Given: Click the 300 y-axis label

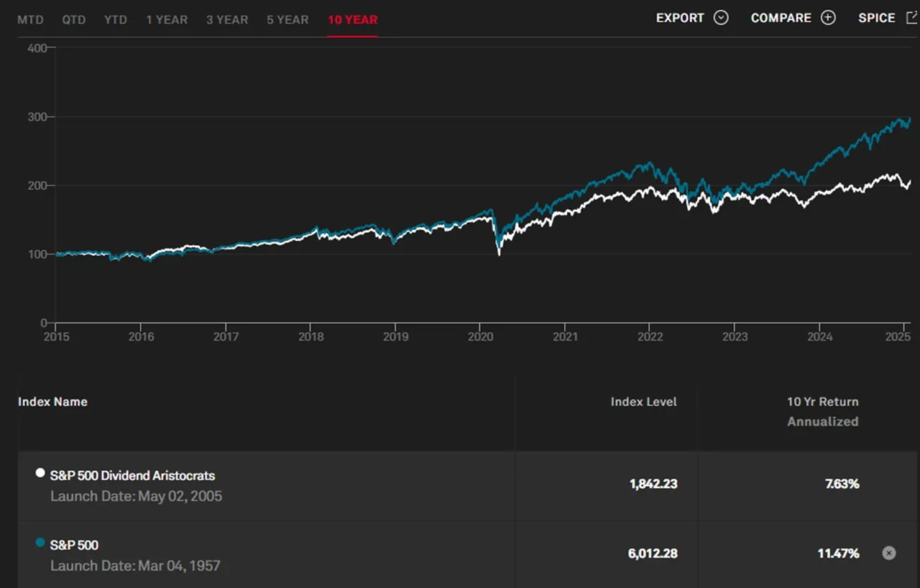Looking at the screenshot, I should pyautogui.click(x=37, y=117).
